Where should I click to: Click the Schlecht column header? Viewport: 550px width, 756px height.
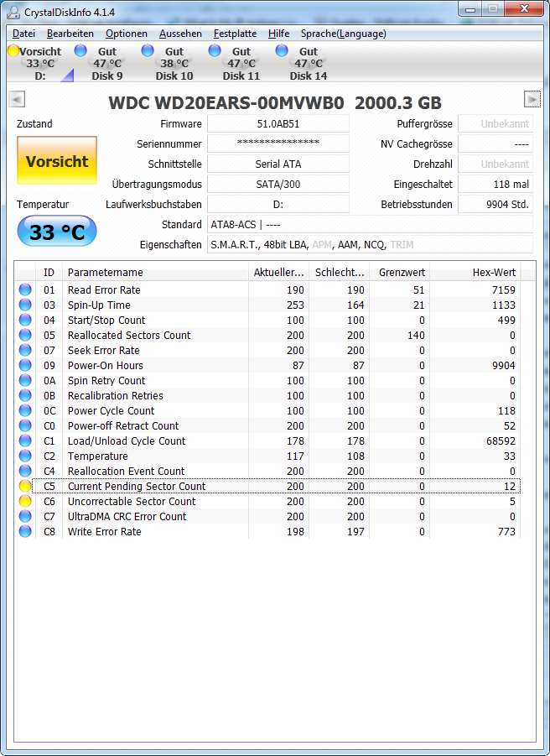pyautogui.click(x=340, y=273)
